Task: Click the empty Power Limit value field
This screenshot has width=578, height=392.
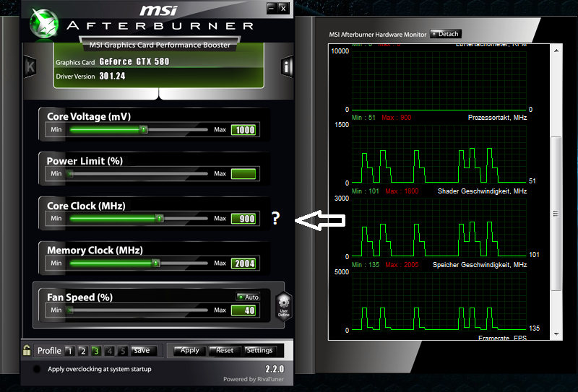Action: [x=243, y=174]
